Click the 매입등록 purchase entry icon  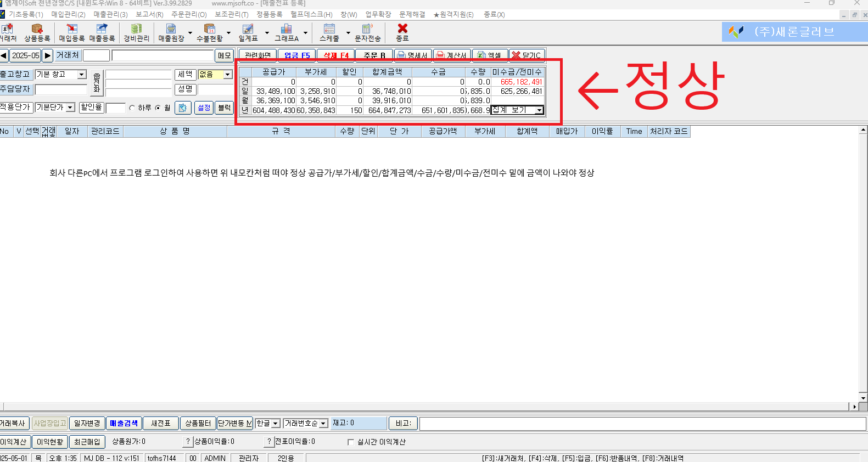click(72, 32)
